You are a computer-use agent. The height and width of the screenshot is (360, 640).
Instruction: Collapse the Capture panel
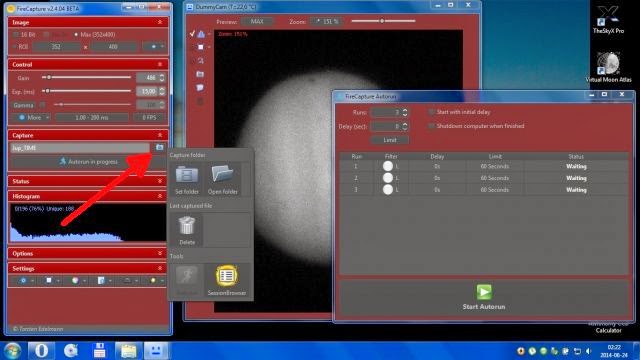point(160,135)
